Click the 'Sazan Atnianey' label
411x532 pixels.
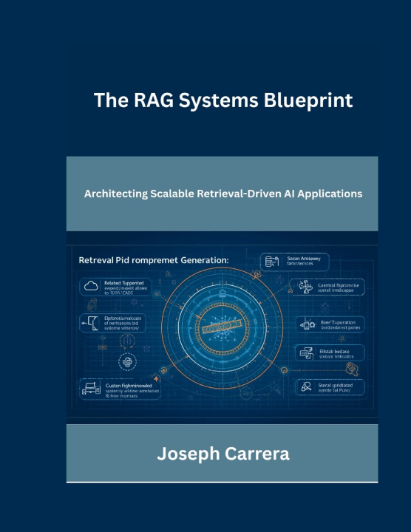pos(304,259)
